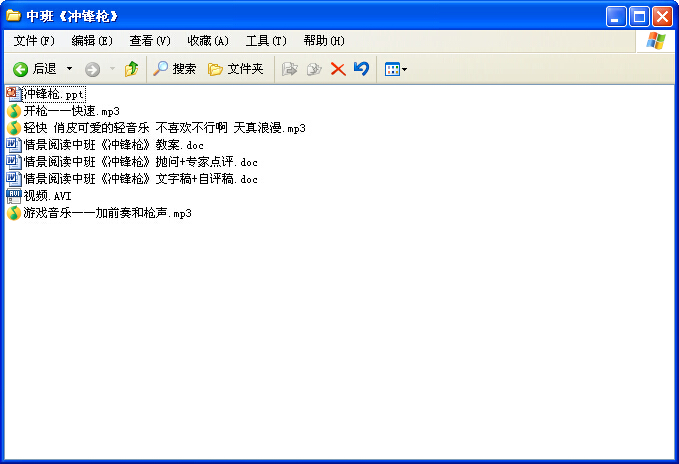Open the Forward history dropdown arrow
Viewport: 679px width, 464px height.
(x=112, y=69)
